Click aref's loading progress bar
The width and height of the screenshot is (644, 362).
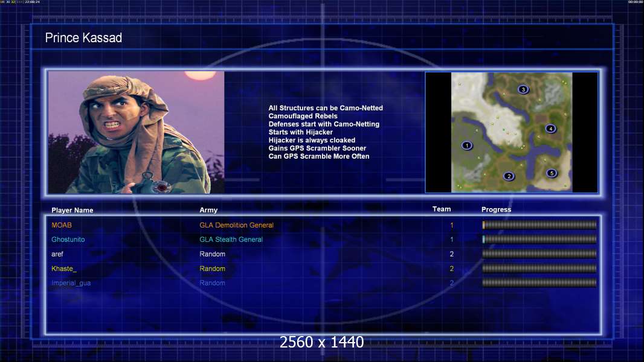539,254
